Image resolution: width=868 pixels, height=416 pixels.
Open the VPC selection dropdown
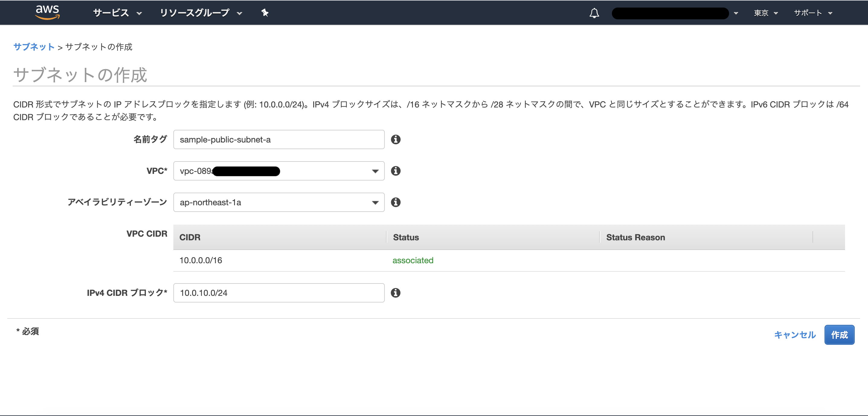coord(279,171)
